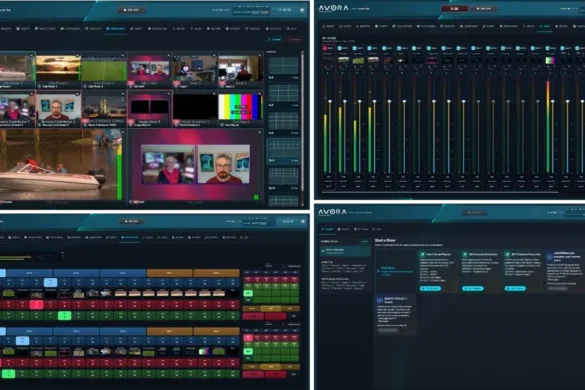Image resolution: width=585 pixels, height=390 pixels.
Task: Click horizontal scrollbar below mixer faders
Action: [440, 193]
